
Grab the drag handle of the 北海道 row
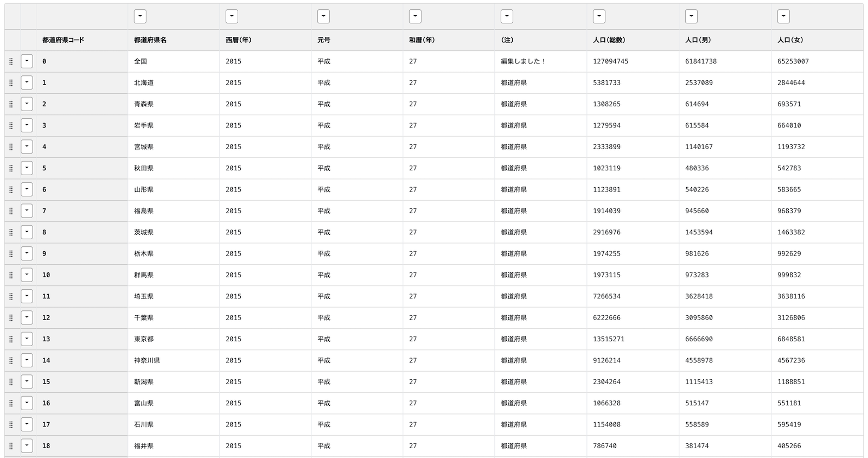(11, 83)
